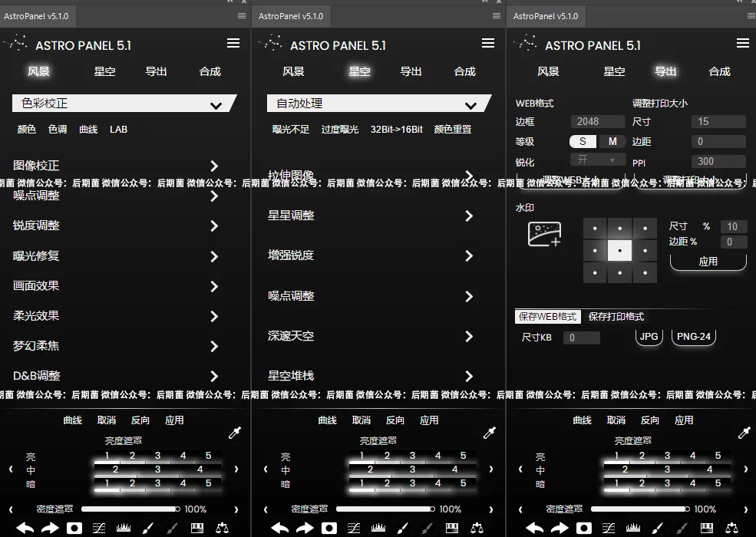
Task: Click undo arrow in the 风景 panel
Action: (x=25, y=528)
